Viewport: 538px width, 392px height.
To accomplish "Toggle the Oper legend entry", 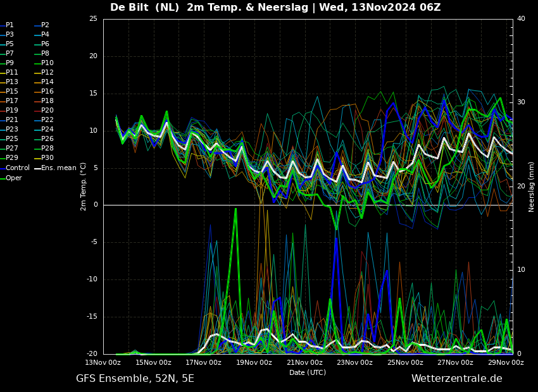I will [x=14, y=178].
